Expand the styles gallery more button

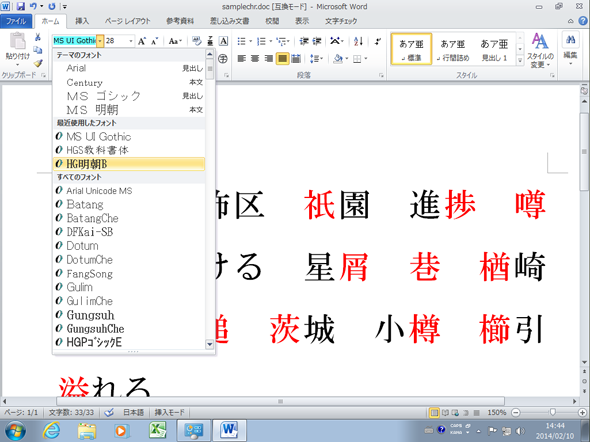(520, 60)
